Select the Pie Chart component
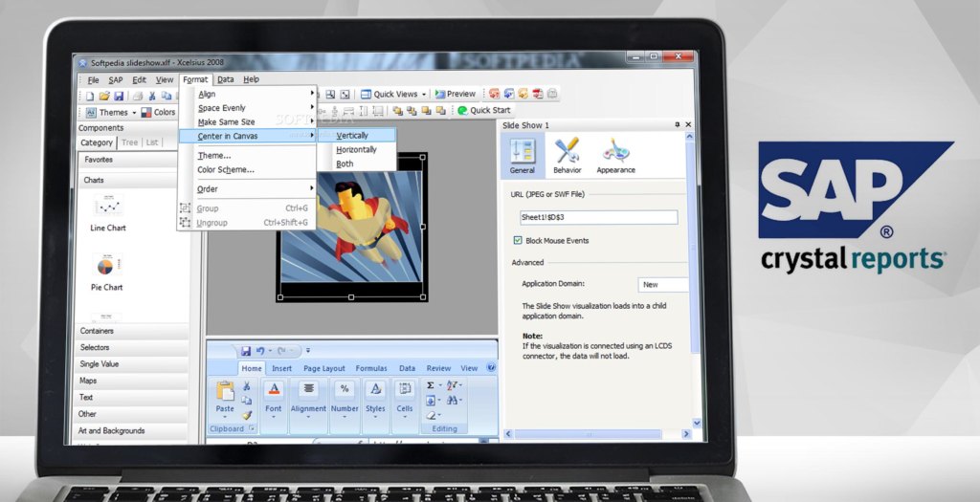The height and width of the screenshot is (502, 980). point(107,268)
